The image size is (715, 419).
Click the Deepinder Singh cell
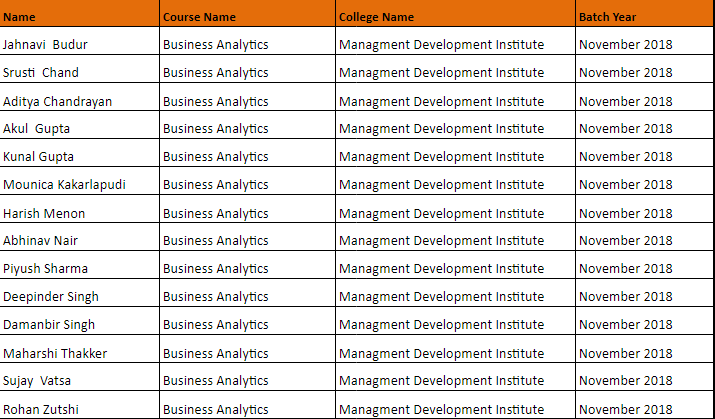[x=51, y=296]
